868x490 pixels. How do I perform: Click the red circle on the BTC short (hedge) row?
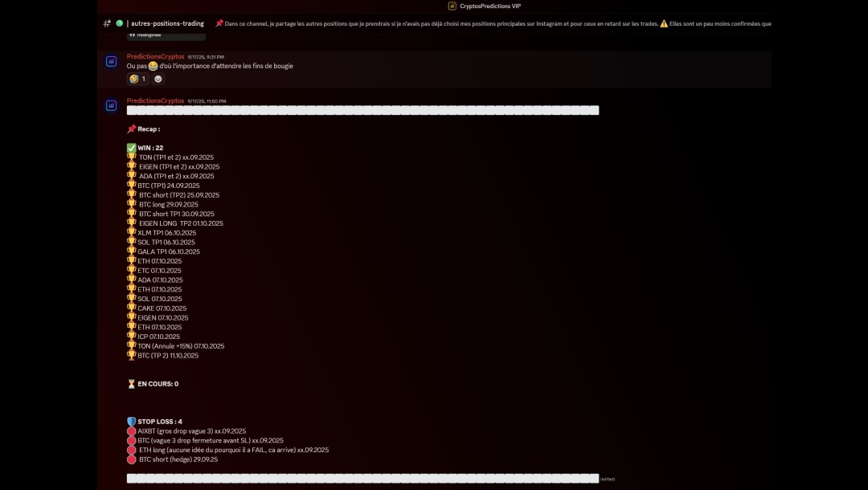coord(131,459)
